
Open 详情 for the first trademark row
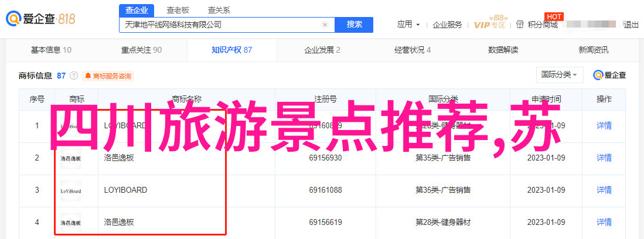coord(604,126)
